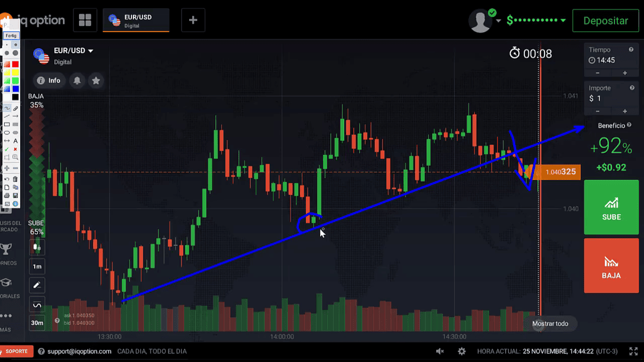Select the arrow drawing tool
Screen dimensions: 644x362
(x=16, y=116)
